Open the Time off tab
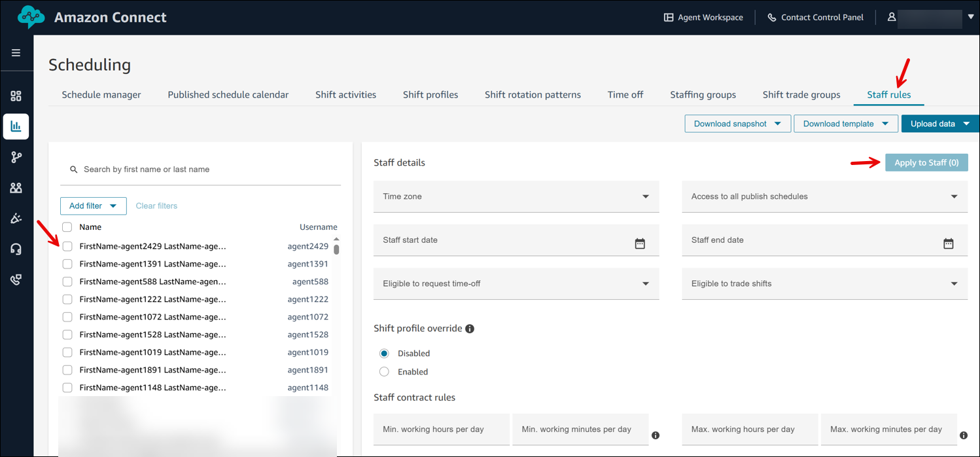The height and width of the screenshot is (457, 980). pos(625,95)
